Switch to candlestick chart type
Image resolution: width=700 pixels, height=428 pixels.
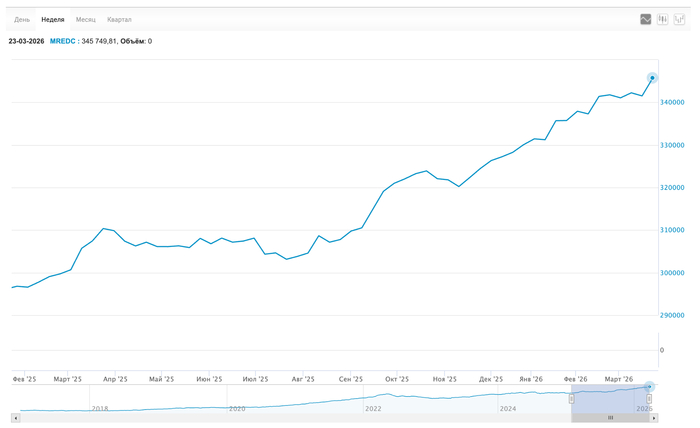click(662, 19)
